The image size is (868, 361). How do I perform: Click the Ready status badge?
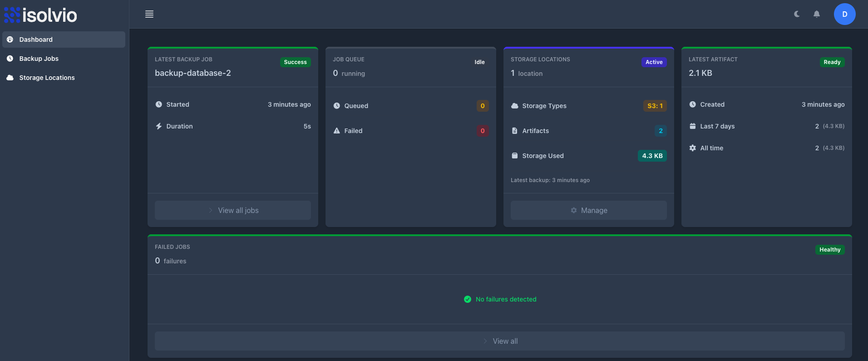pos(832,62)
